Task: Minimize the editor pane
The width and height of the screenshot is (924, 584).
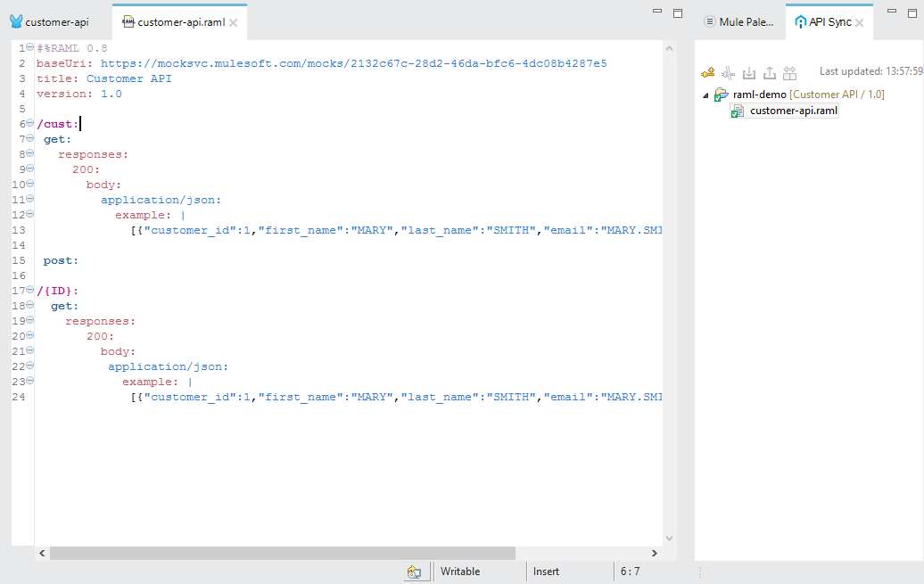Action: point(657,12)
